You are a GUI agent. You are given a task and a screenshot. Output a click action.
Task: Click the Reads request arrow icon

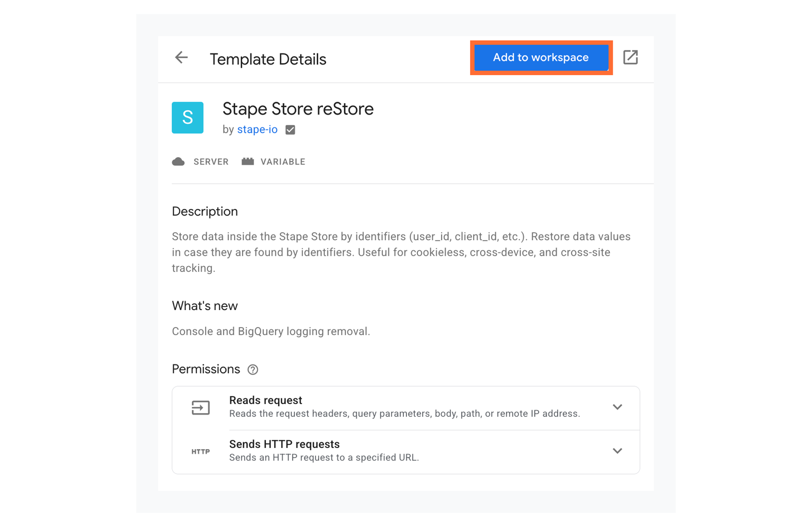201,407
